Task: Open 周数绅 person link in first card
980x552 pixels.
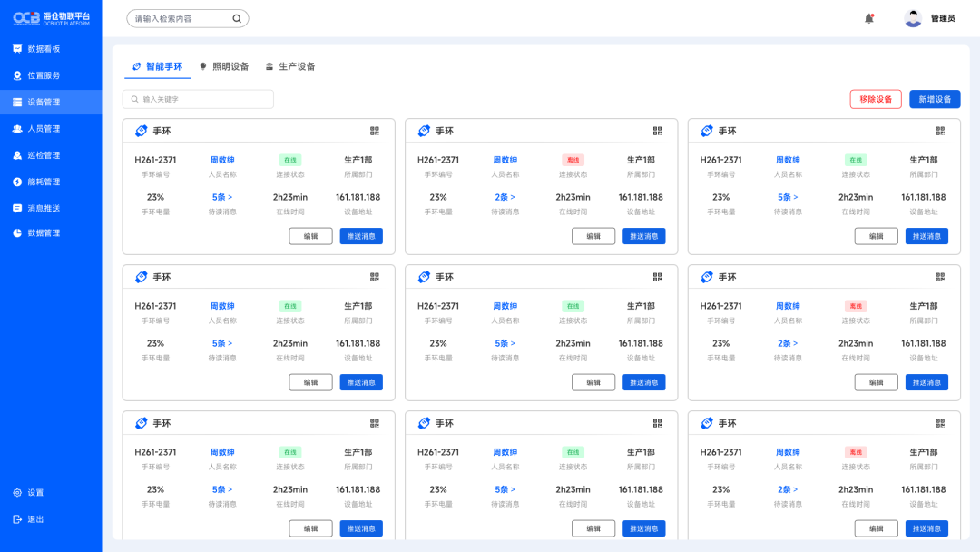Action: pyautogui.click(x=222, y=160)
